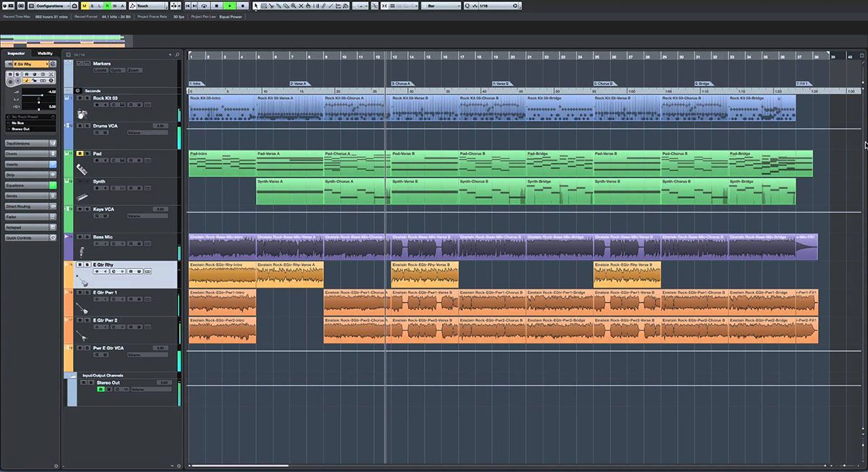
Task: Select the Glue tool in the toolbar
Action: click(279, 5)
